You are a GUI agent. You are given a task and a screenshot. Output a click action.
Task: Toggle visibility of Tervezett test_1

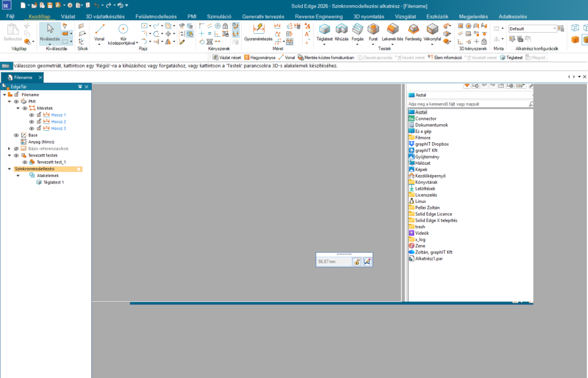(25, 162)
